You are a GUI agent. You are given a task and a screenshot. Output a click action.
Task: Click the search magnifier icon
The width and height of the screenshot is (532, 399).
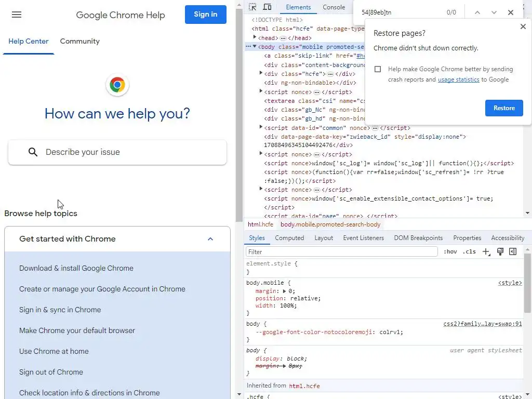pyautogui.click(x=33, y=152)
